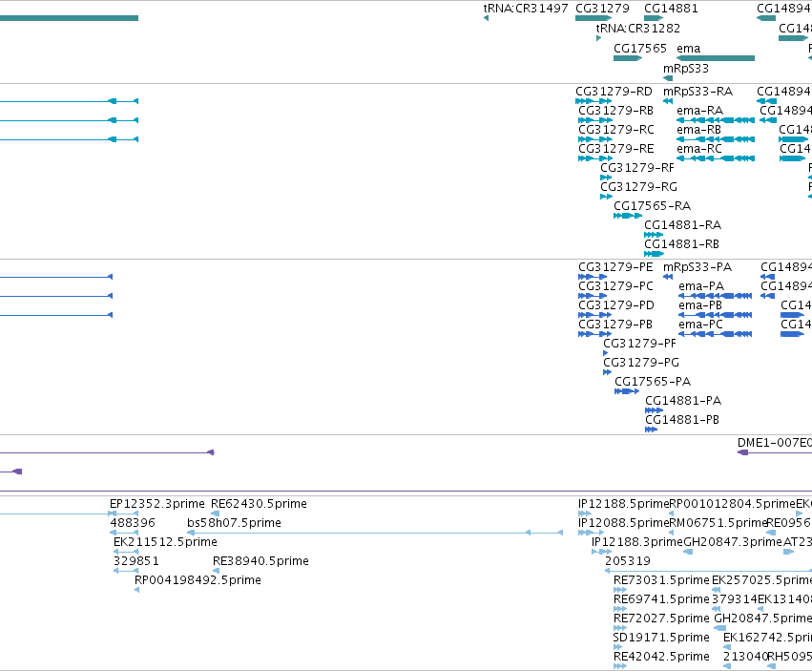The image size is (812, 671).
Task: Click transcript CG31279-RC
Action: point(616,130)
